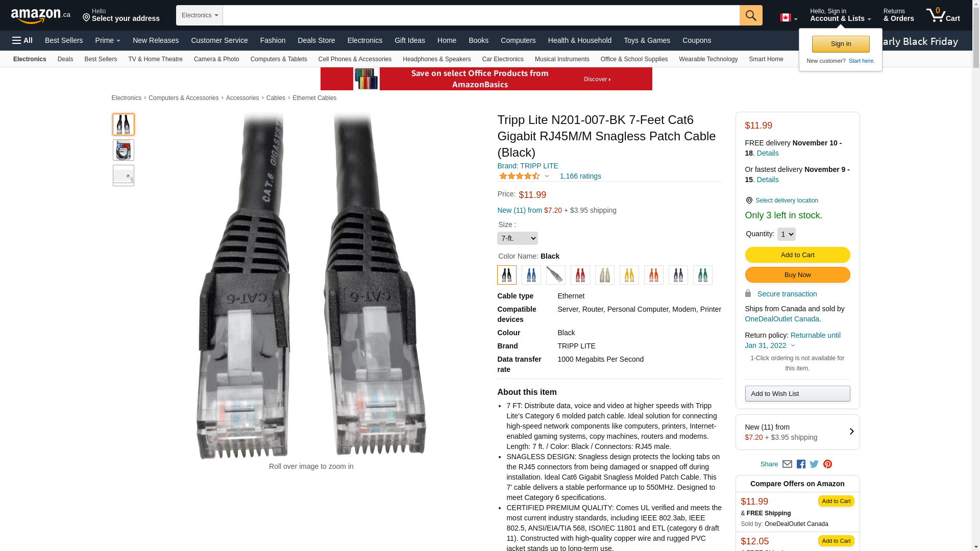Share on Facebook icon

coord(801,464)
